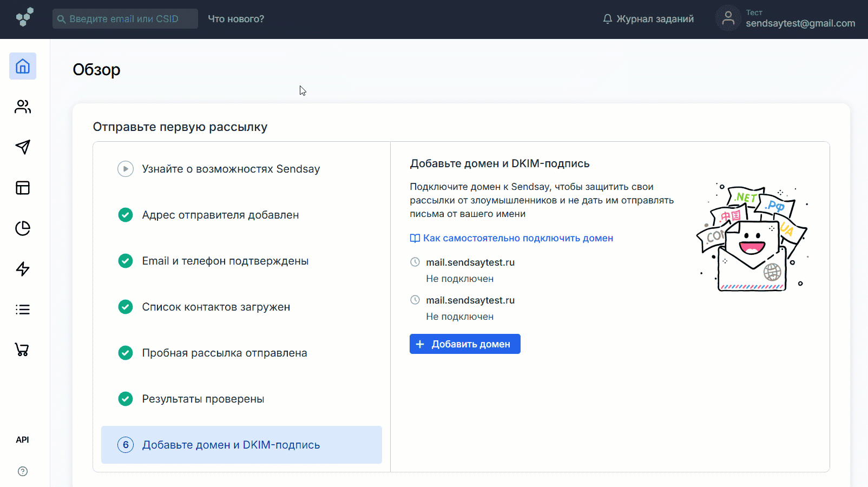
Task: Open the lists section from the sidebar
Action: tap(22, 309)
